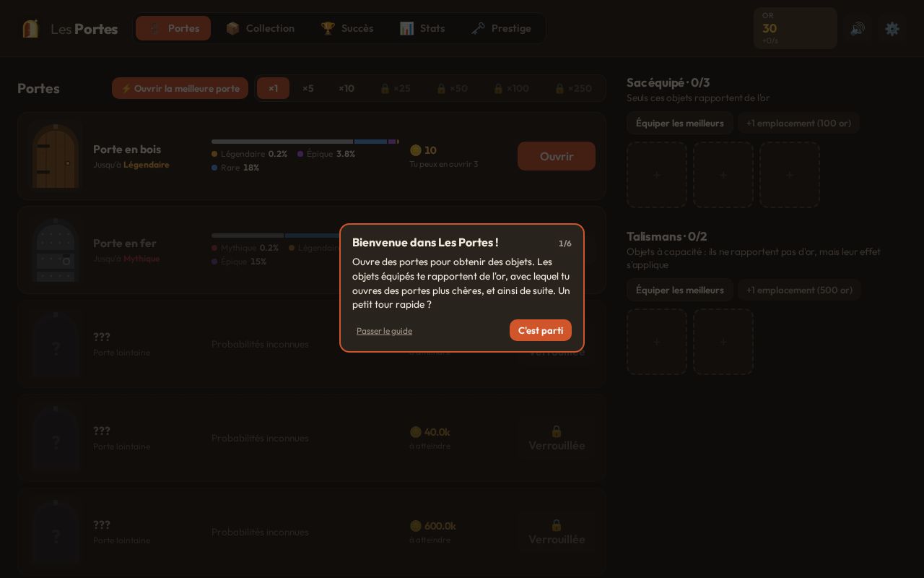Click the key icon beside Prestige
Viewport: 924px width, 578px height.
[x=478, y=28]
